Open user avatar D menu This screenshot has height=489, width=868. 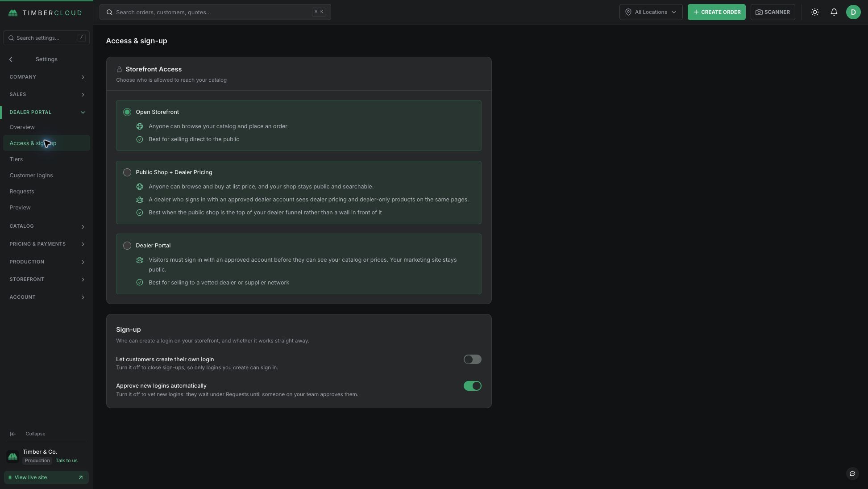coord(853,12)
